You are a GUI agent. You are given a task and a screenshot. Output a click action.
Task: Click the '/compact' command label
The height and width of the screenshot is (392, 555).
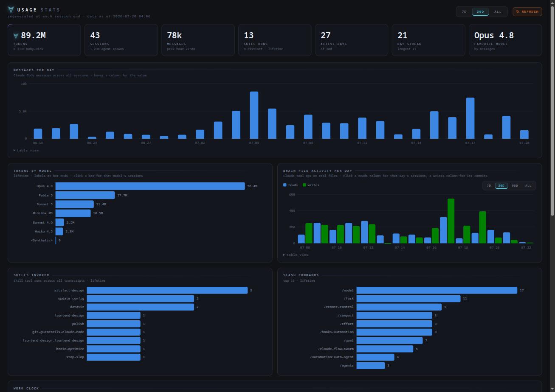(x=346, y=315)
